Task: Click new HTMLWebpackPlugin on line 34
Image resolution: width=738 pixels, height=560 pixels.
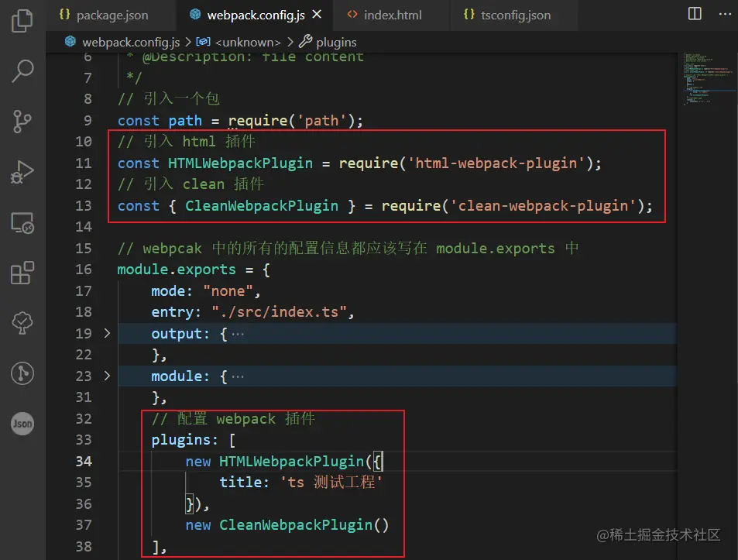Action: click(274, 462)
